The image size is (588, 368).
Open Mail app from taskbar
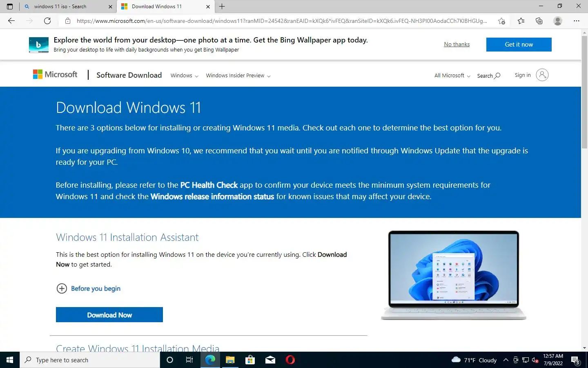click(x=270, y=360)
